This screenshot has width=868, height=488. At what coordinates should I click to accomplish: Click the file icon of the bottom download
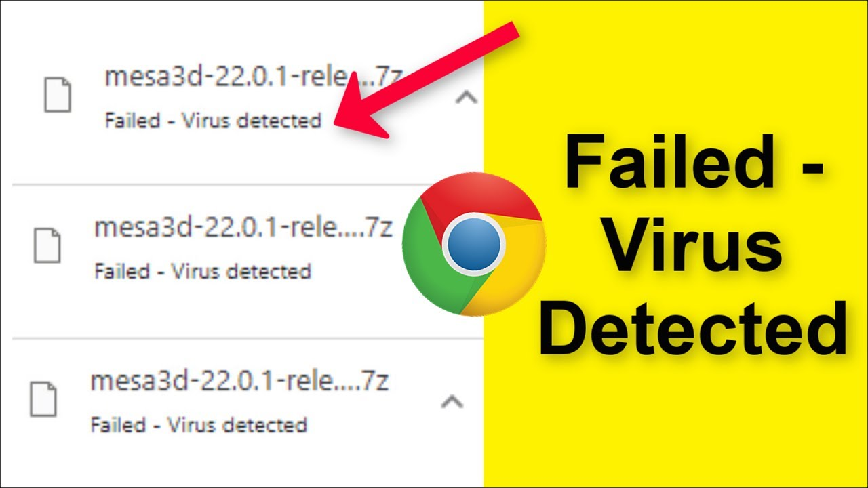[43, 399]
